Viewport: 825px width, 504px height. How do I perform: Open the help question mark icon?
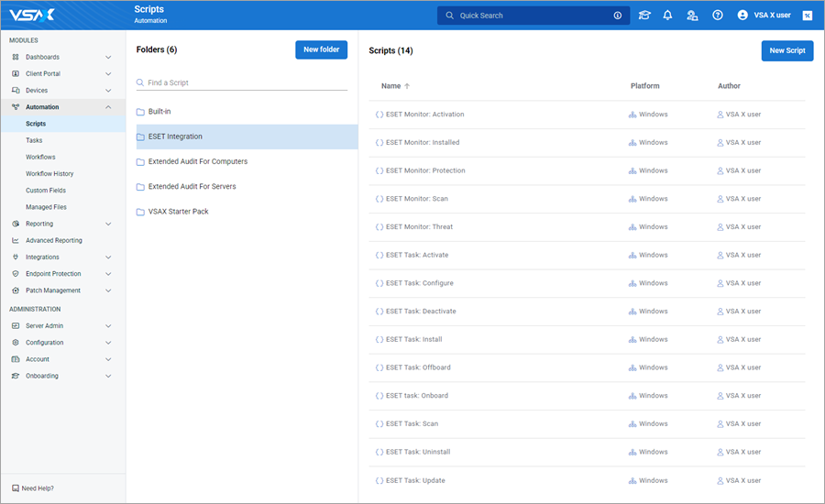click(x=717, y=16)
